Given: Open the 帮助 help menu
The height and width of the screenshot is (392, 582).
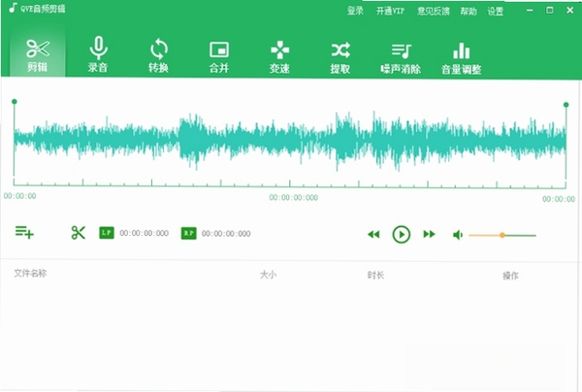Looking at the screenshot, I should pos(469,12).
